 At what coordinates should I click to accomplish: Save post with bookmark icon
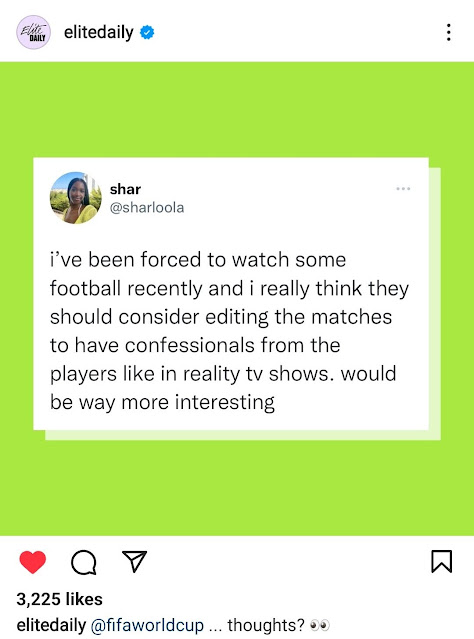[441, 562]
